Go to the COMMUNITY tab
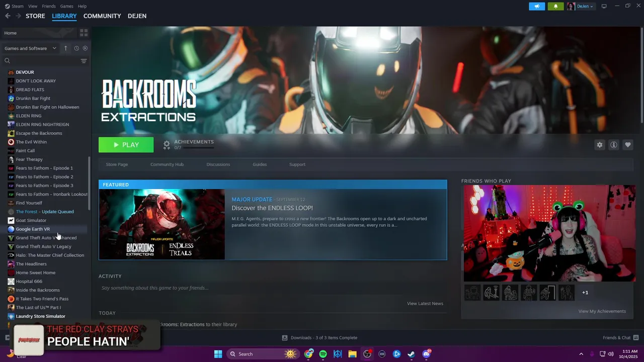Image resolution: width=644 pixels, height=362 pixels. pos(102,16)
